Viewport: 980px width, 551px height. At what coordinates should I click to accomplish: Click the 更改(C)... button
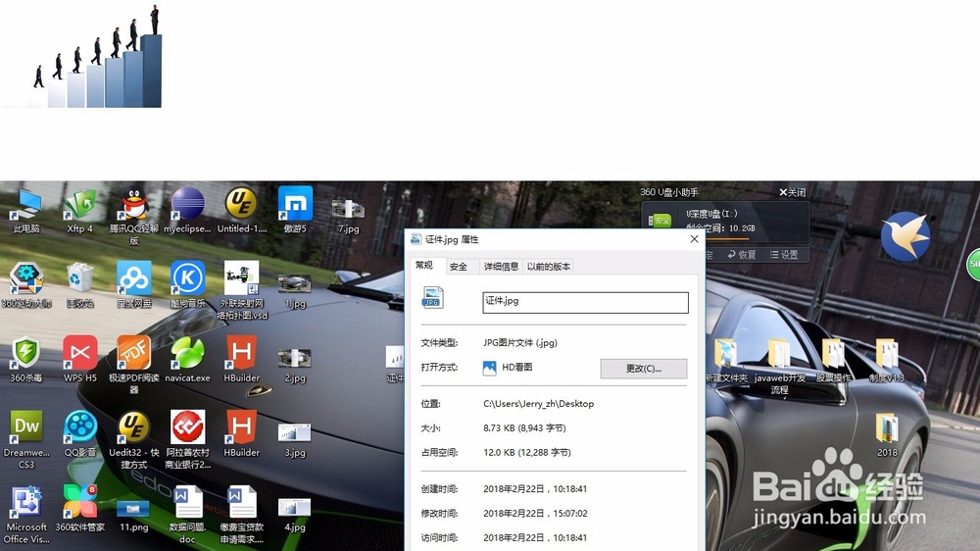pyautogui.click(x=644, y=369)
